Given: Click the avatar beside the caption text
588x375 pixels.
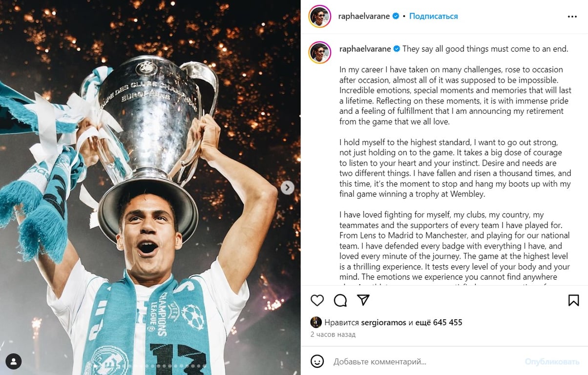Looking at the screenshot, I should coord(320,52).
